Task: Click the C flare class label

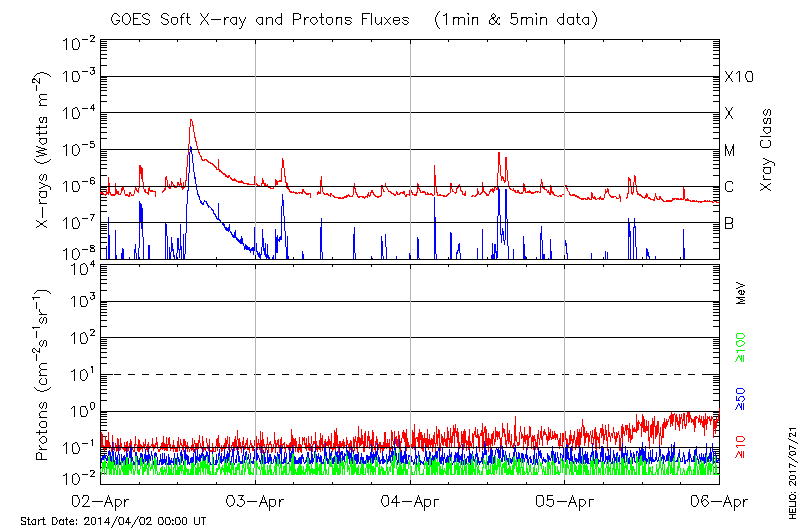Action: click(729, 187)
